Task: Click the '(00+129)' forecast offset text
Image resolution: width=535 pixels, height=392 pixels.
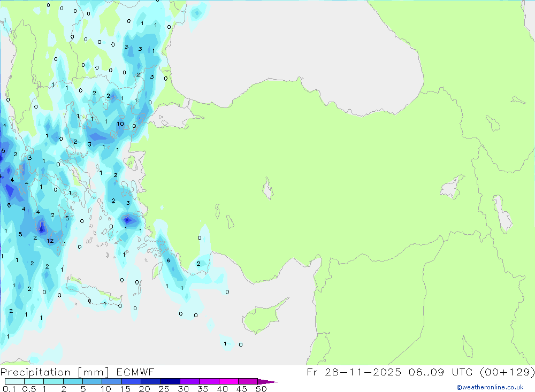Action: pos(507,372)
